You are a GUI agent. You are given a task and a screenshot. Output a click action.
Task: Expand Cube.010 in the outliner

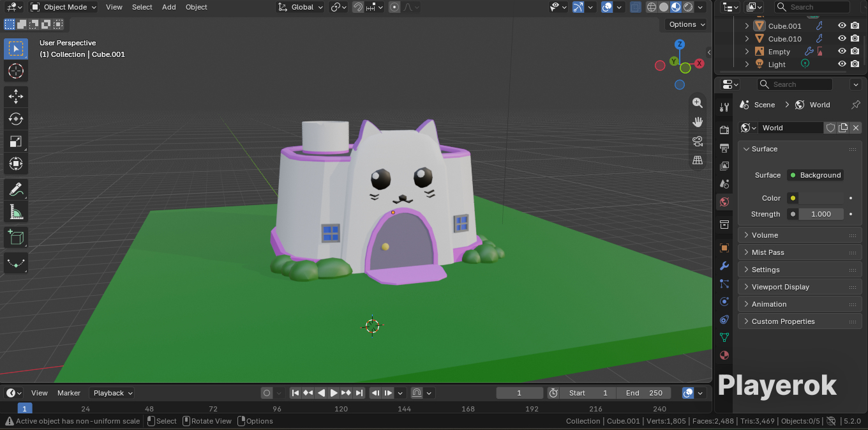click(x=747, y=39)
